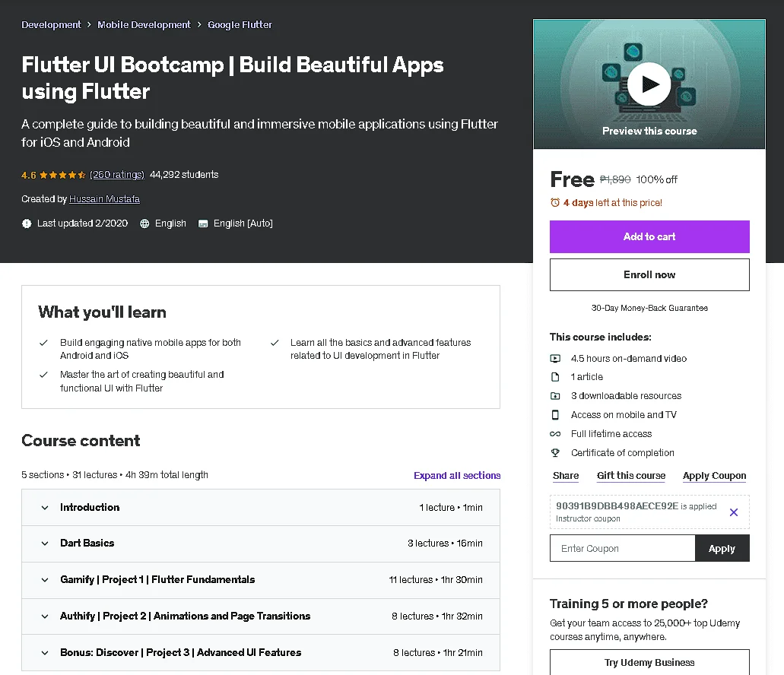This screenshot has height=675, width=784.
Task: Click the Full lifetime access text
Action: point(611,434)
